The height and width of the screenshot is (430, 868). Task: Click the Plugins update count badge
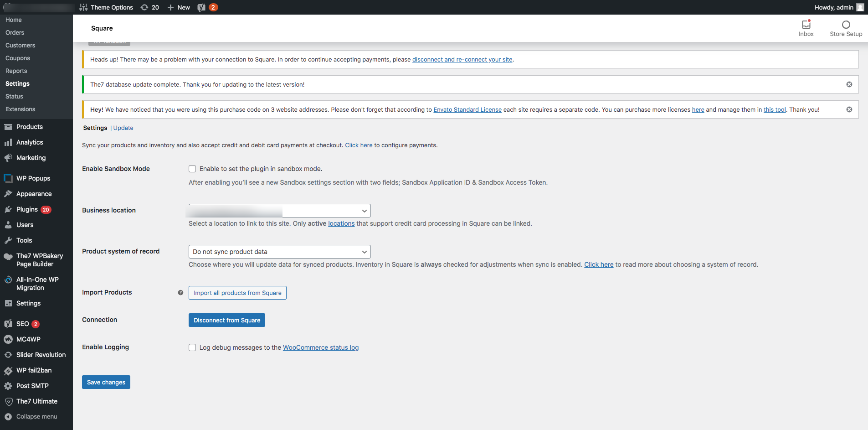46,210
